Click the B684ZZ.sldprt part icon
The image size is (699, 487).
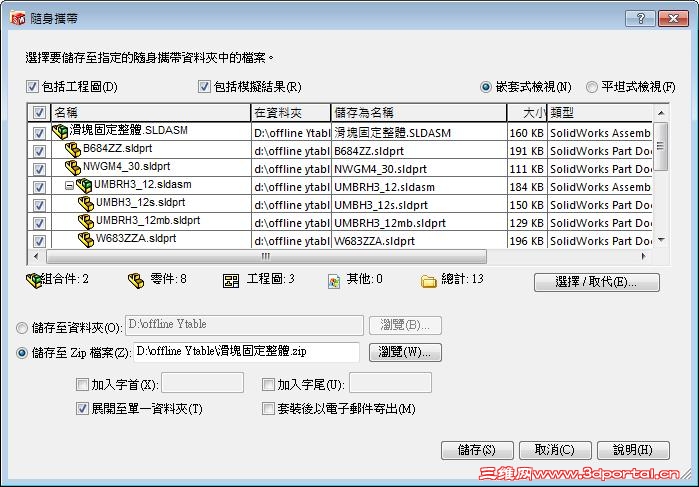coord(73,149)
